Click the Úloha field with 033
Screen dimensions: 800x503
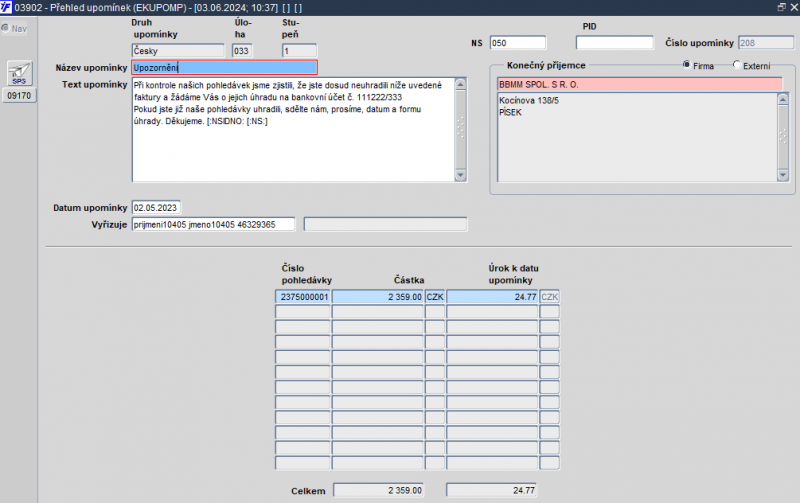point(242,51)
